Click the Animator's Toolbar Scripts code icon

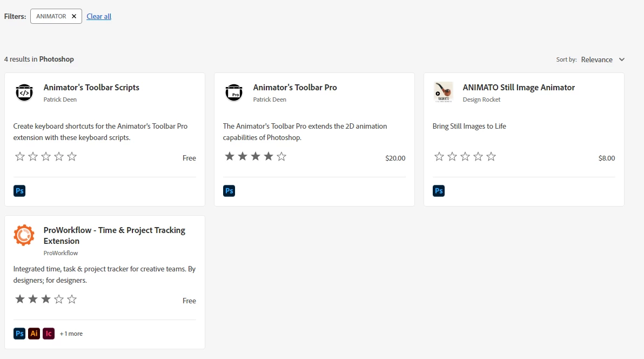24,92
